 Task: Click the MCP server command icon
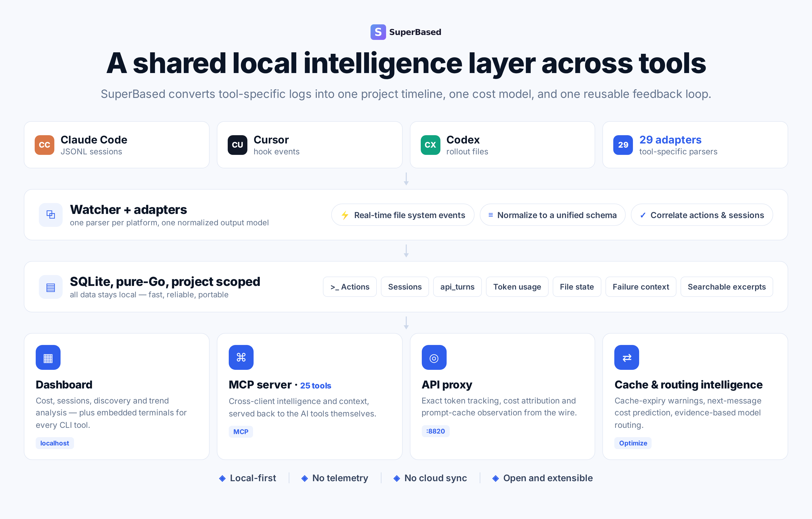click(241, 357)
